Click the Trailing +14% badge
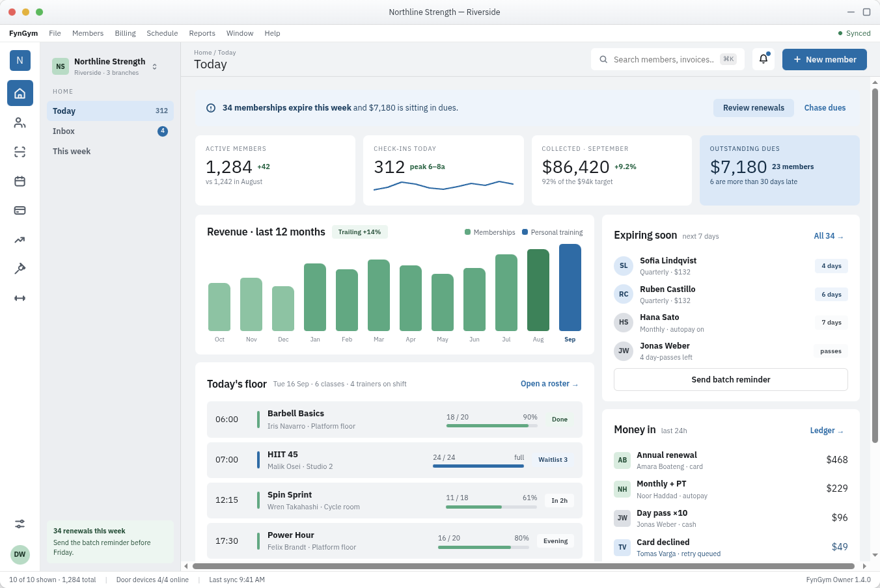 click(360, 232)
